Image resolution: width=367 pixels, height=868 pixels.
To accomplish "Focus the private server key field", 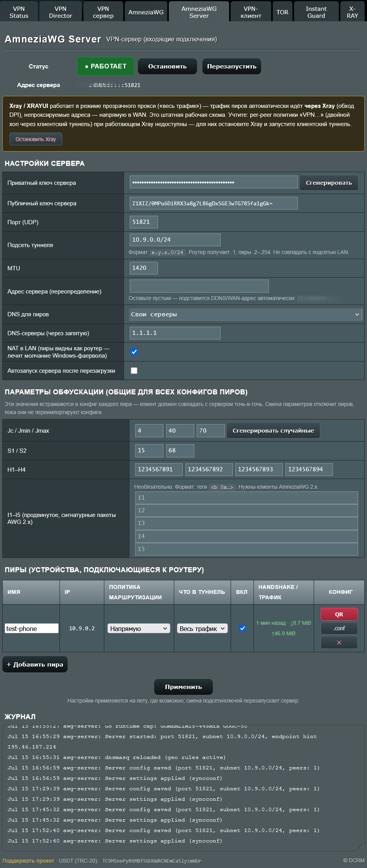I will point(214,182).
